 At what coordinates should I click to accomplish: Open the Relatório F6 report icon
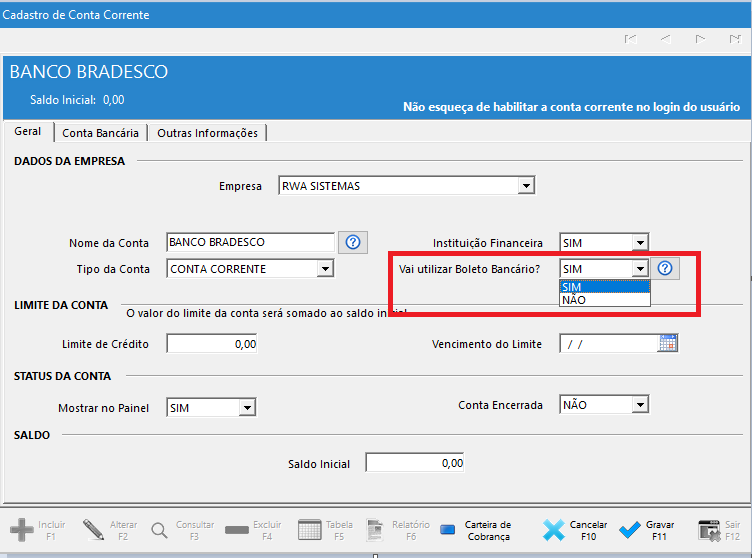pyautogui.click(x=375, y=530)
